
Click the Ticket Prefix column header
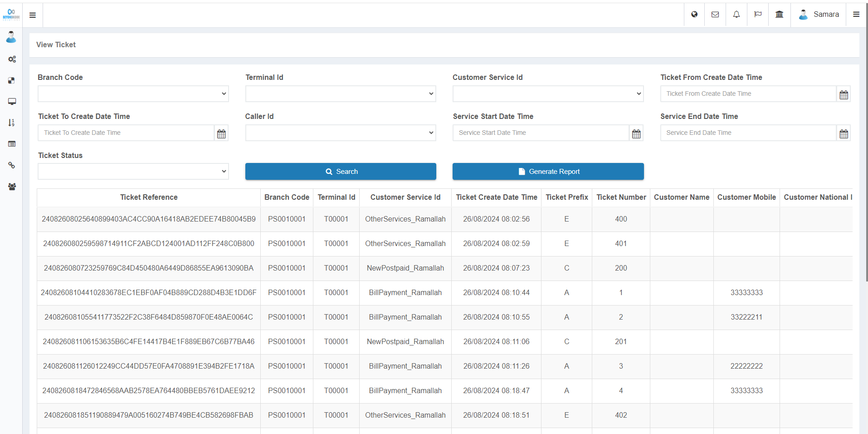coord(567,197)
